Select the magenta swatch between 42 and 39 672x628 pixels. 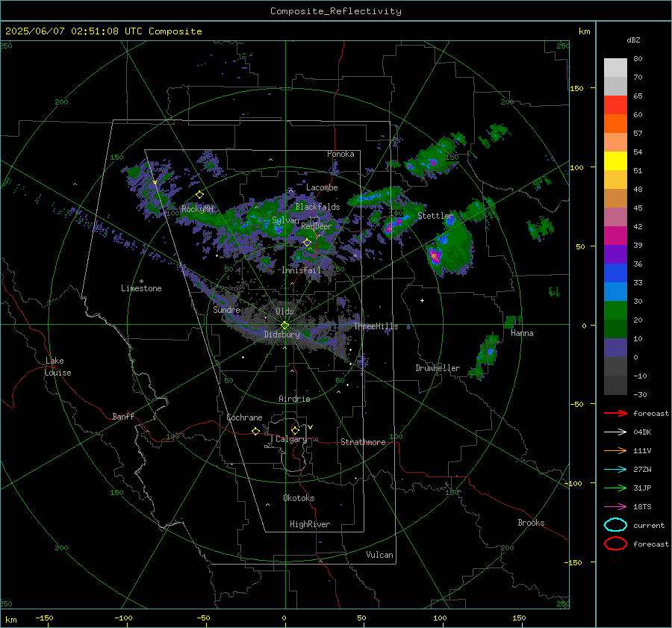coord(615,236)
